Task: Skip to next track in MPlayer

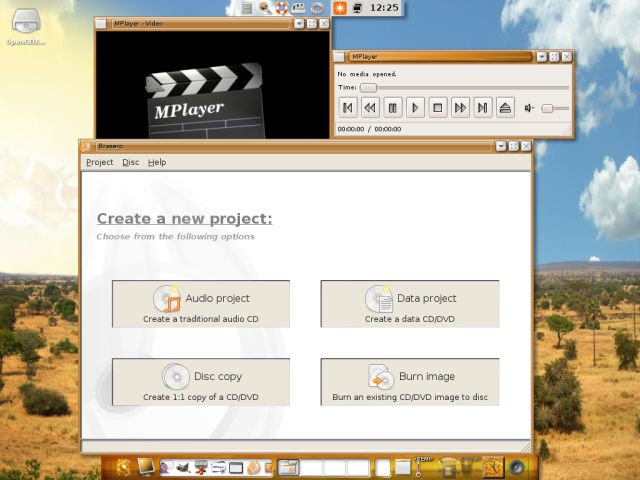Action: (x=483, y=108)
